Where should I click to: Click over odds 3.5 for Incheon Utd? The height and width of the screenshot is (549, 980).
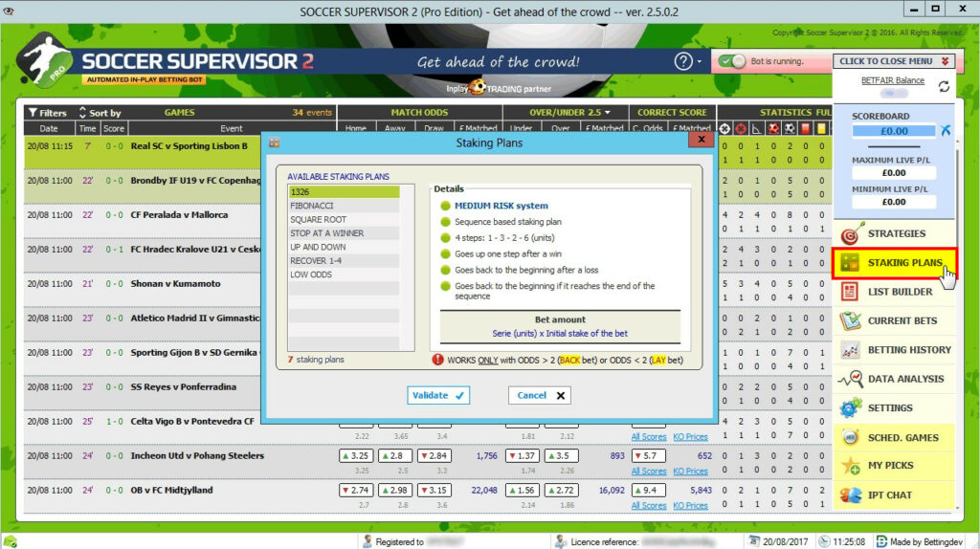click(x=561, y=456)
